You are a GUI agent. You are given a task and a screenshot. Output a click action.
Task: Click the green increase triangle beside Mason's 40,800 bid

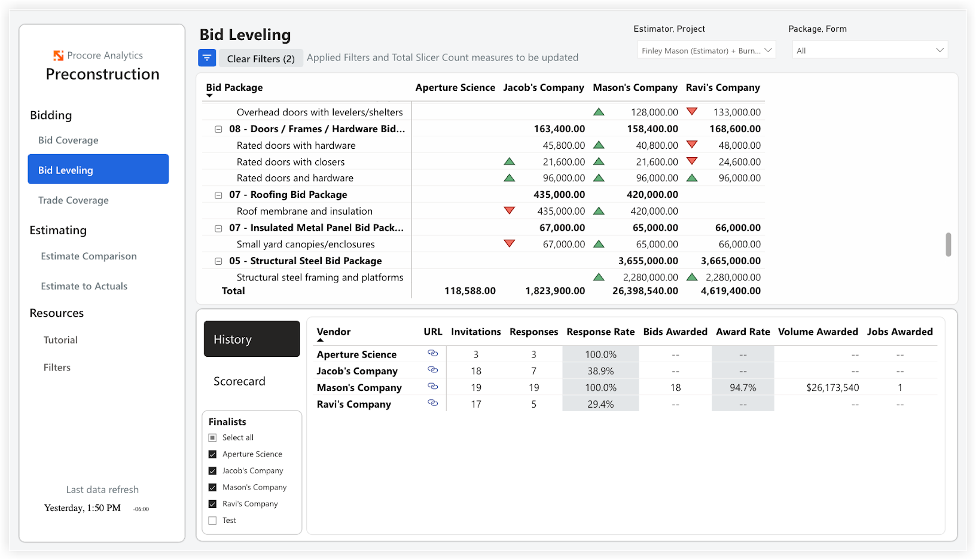[599, 145]
